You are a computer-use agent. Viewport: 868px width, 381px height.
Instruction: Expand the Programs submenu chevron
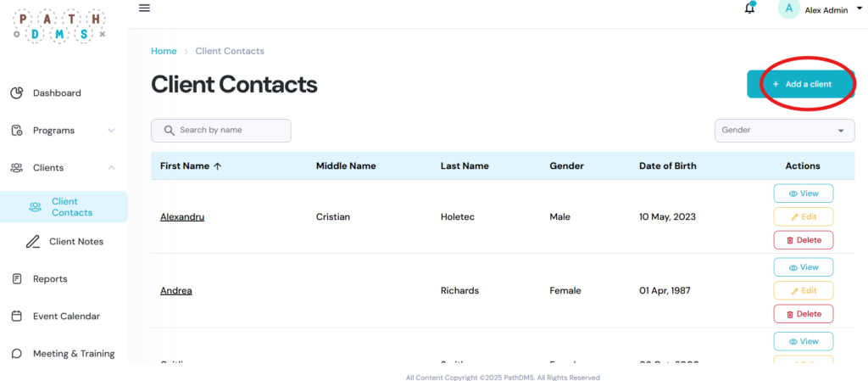111,131
